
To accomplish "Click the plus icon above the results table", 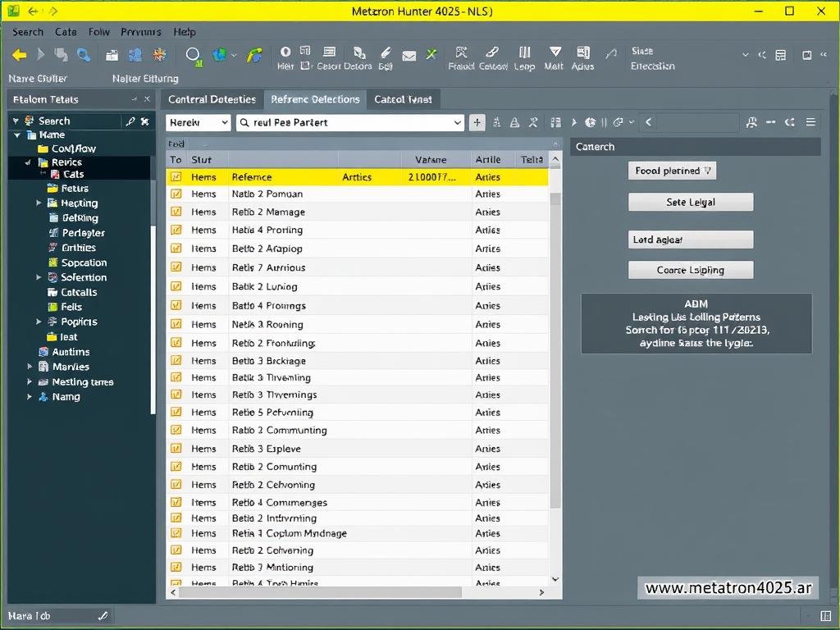I will tap(477, 121).
